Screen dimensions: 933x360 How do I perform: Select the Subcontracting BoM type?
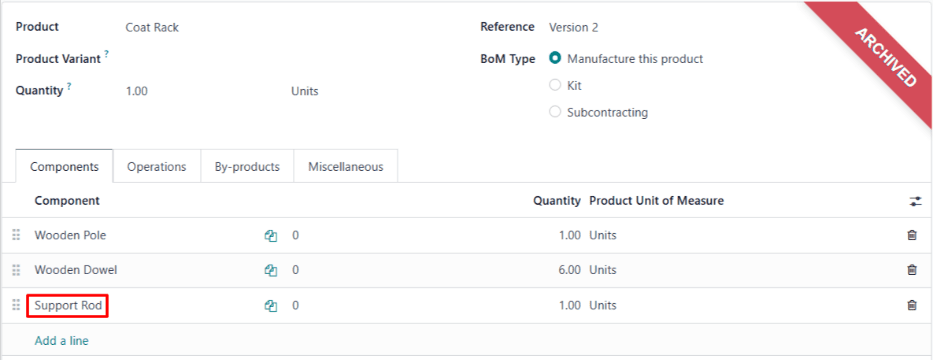click(x=555, y=112)
